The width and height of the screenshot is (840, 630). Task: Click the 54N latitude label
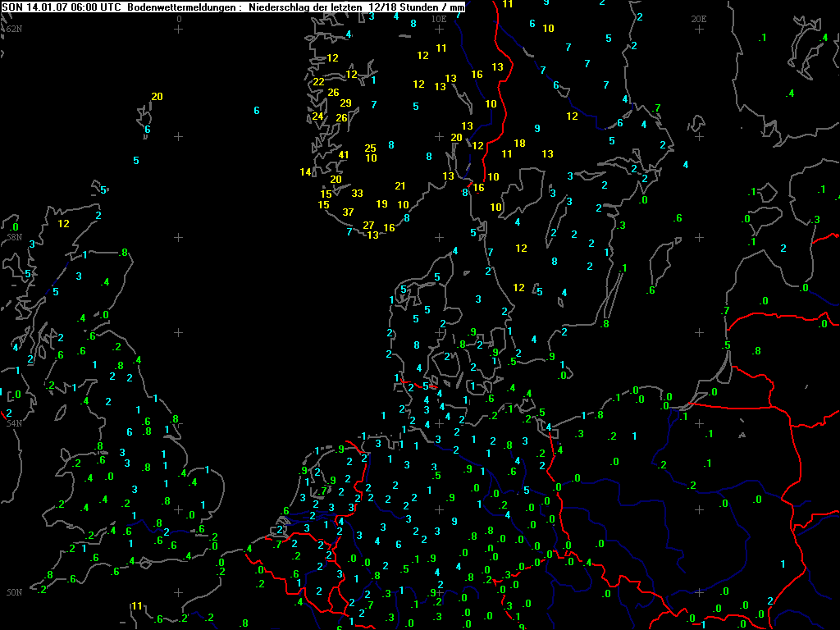13,423
